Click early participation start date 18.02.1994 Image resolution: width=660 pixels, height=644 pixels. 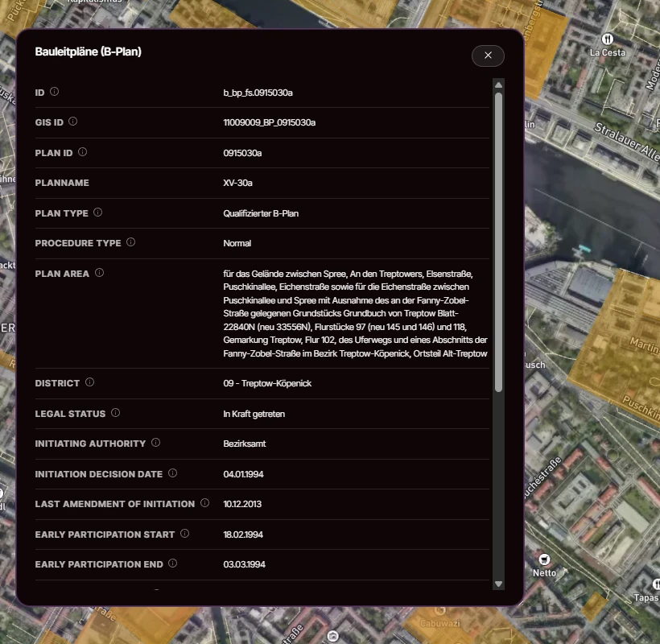[243, 535]
